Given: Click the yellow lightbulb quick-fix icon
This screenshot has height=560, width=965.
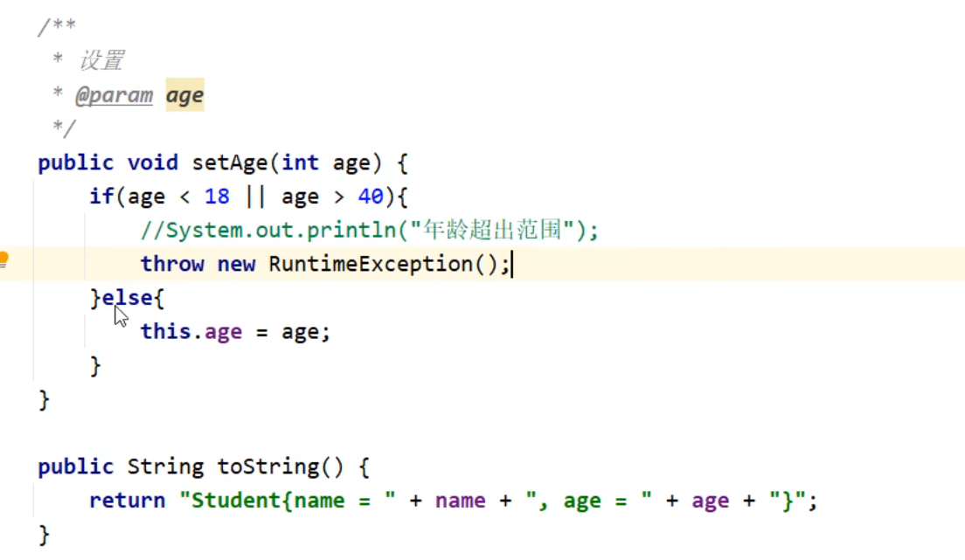Looking at the screenshot, I should pyautogui.click(x=3, y=259).
